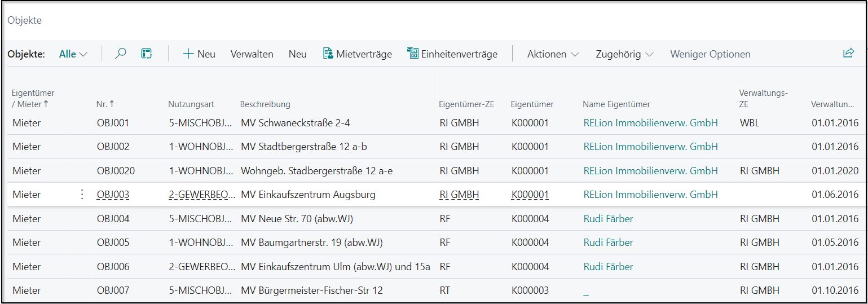Open Mietverträge from the toolbar
Image resolution: width=868 pixels, height=304 pixels.
[x=357, y=54]
